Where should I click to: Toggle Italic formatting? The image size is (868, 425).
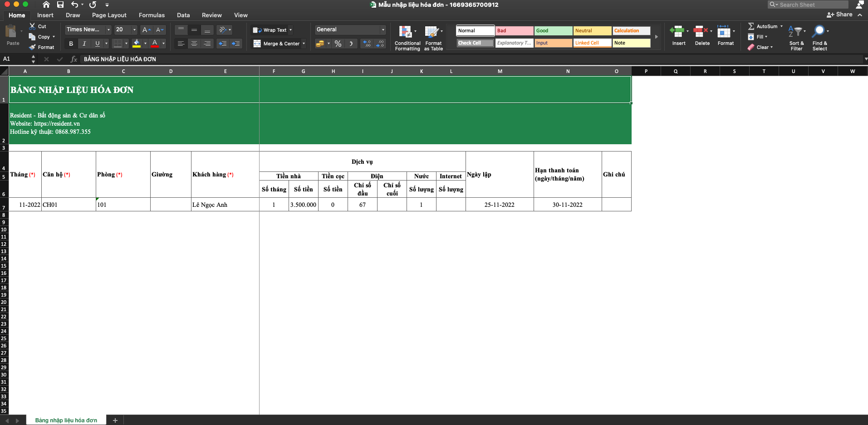click(84, 44)
